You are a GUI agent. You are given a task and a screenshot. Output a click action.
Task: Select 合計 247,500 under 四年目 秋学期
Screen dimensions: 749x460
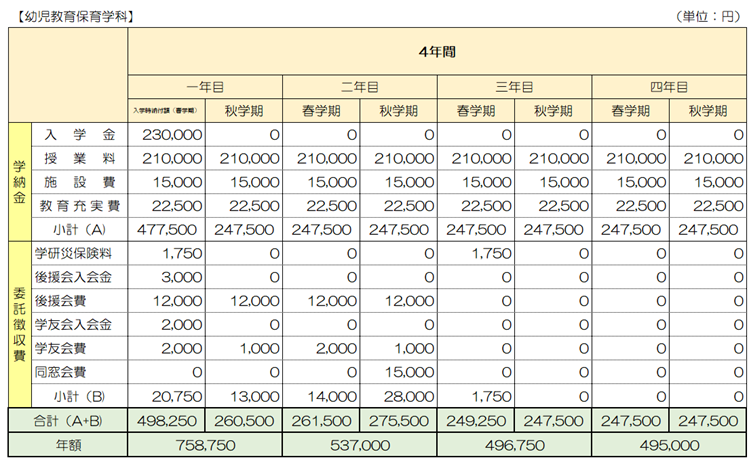(x=708, y=421)
